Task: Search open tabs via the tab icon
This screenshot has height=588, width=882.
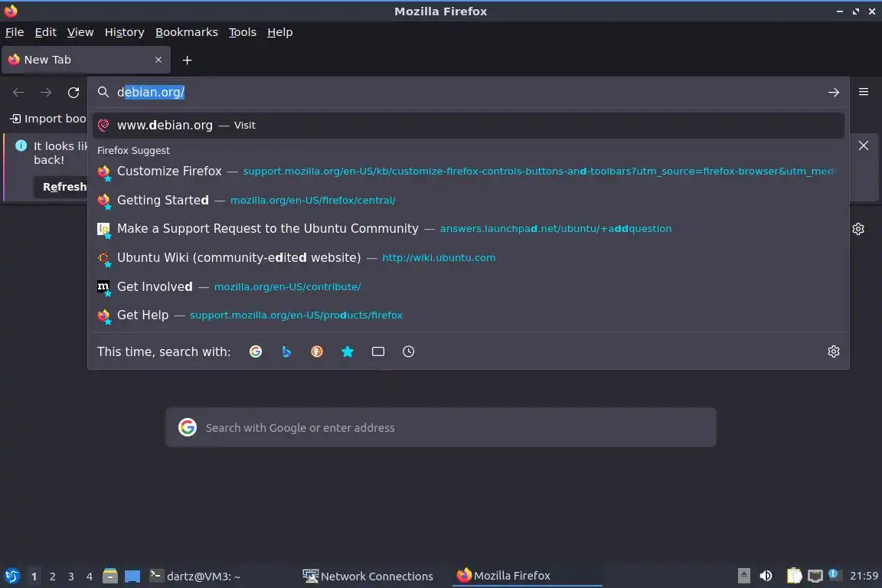Action: pos(378,351)
